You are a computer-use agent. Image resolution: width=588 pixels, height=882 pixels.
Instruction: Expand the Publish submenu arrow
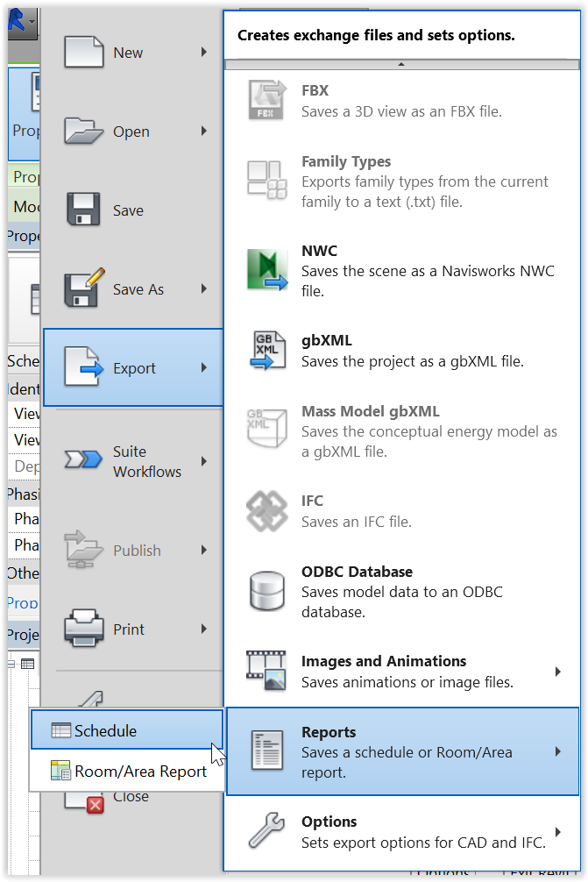tap(204, 550)
